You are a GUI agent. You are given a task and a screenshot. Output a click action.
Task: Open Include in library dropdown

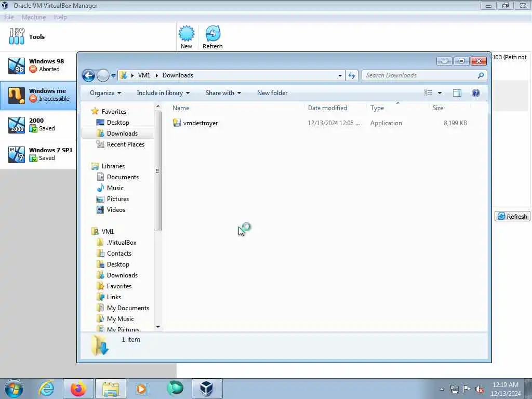pos(163,93)
